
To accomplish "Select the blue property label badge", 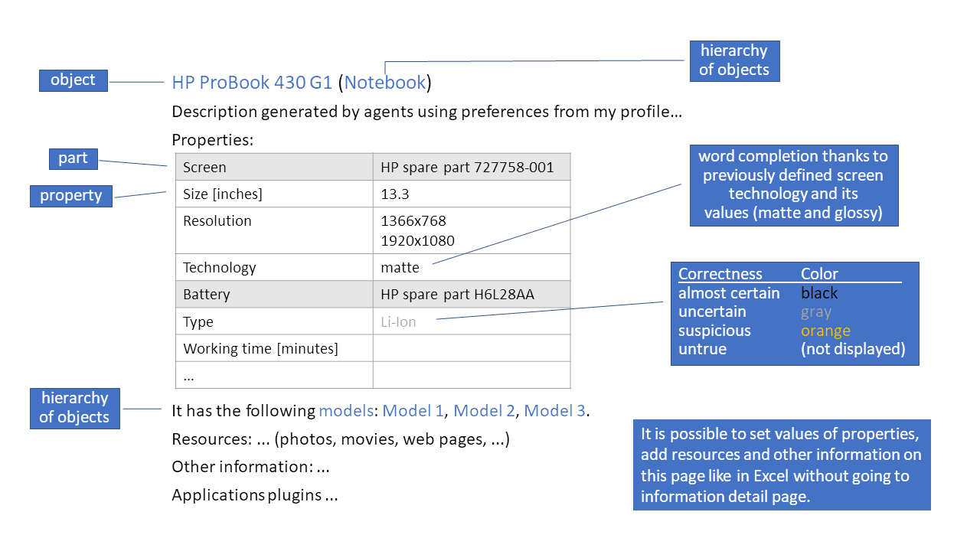I will (x=70, y=196).
